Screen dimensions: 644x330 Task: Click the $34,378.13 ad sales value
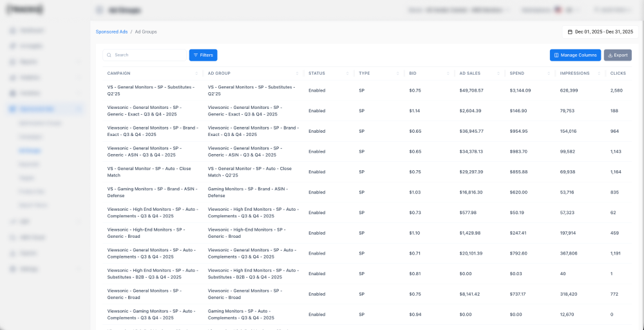tap(471, 151)
